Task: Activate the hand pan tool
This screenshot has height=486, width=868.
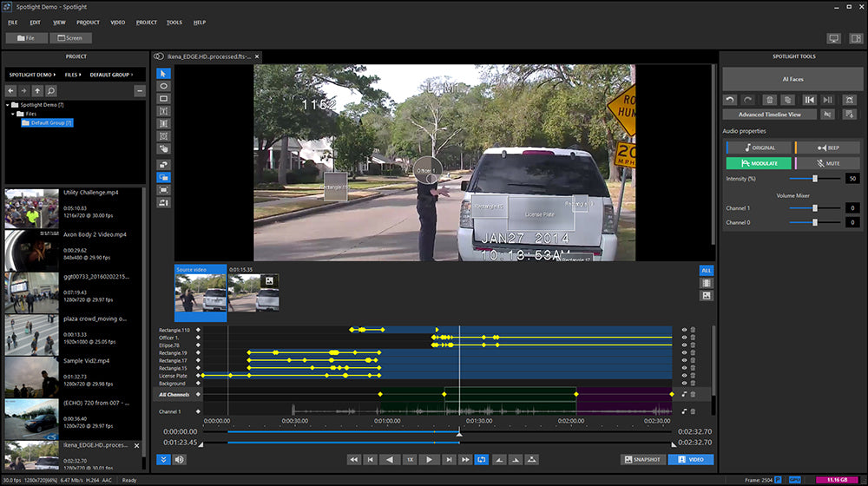Action: 163,148
